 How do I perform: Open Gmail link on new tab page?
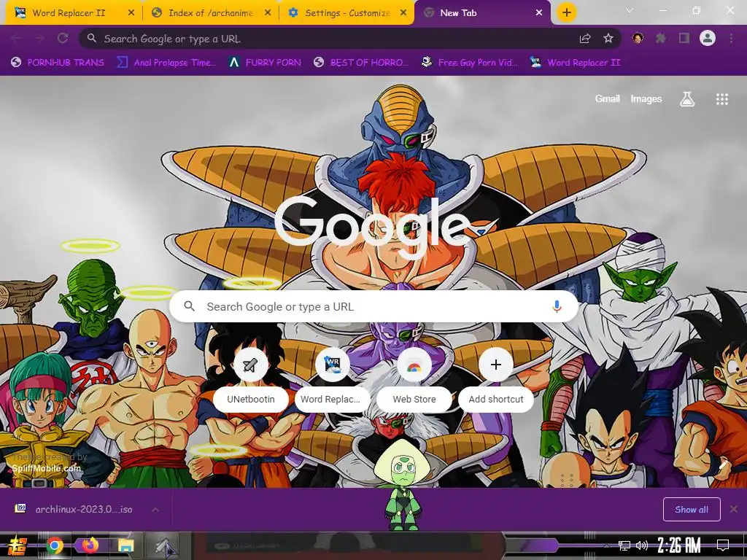(608, 98)
